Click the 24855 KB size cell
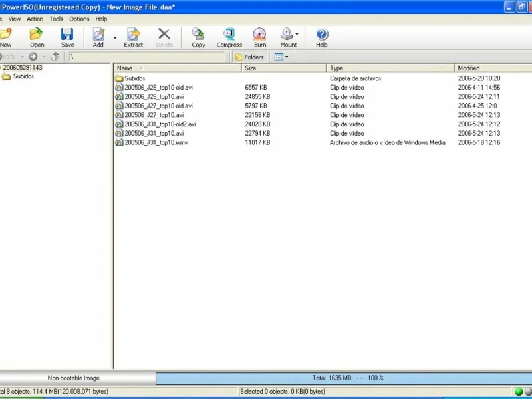The height and width of the screenshot is (399, 532). (257, 96)
